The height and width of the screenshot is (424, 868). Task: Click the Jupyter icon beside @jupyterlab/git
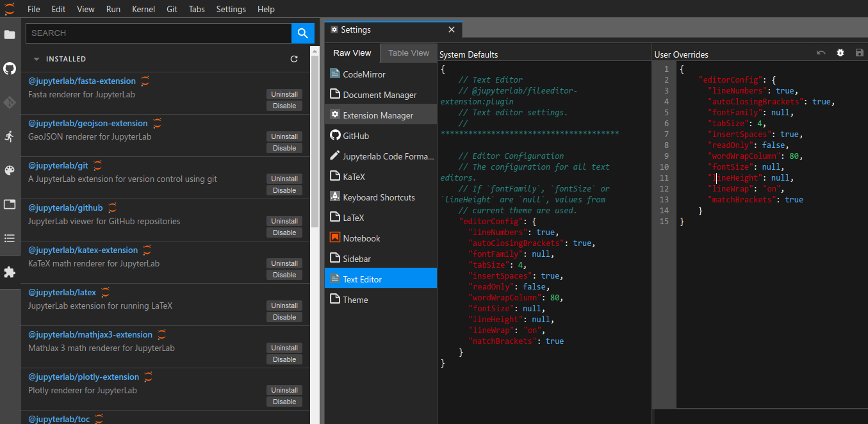click(x=98, y=165)
